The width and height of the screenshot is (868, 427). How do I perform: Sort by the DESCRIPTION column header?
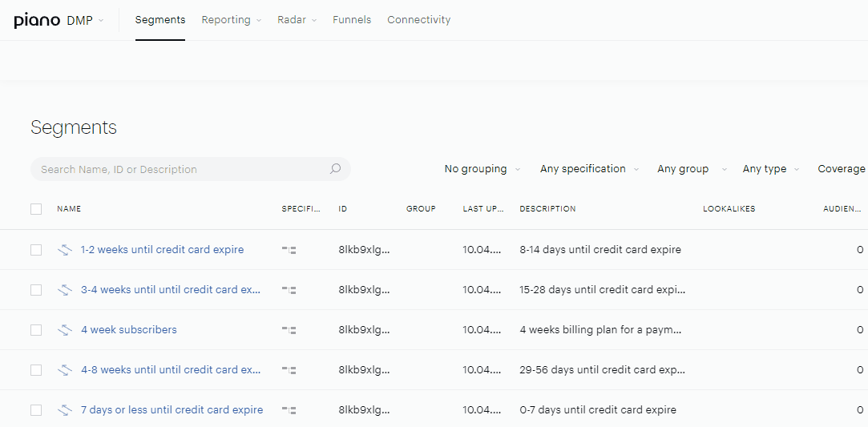pyautogui.click(x=547, y=209)
